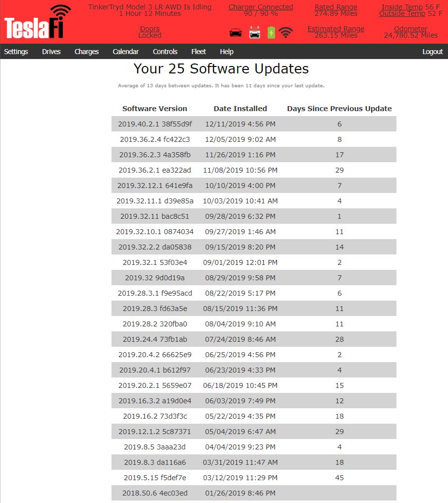448x503 pixels.
Task: Open the Help menu item
Action: coord(226,52)
